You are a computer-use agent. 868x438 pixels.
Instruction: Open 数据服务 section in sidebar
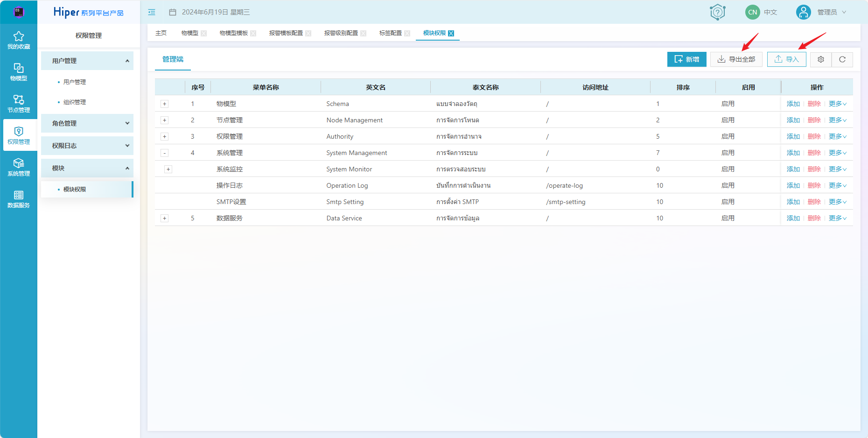point(19,199)
